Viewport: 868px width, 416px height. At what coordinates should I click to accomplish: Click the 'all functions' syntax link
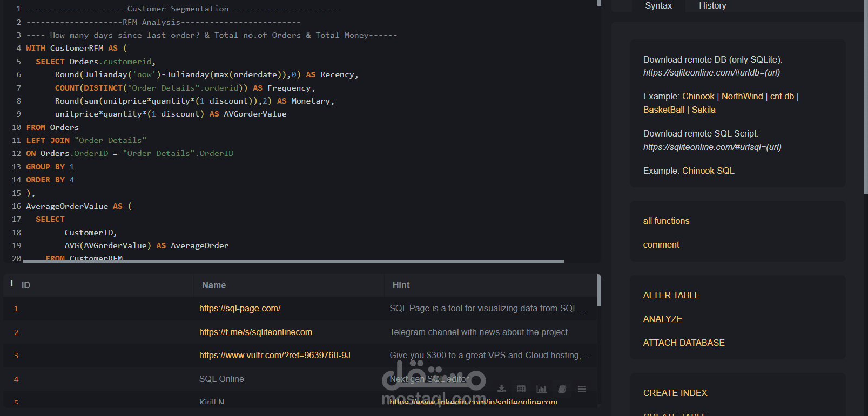666,221
